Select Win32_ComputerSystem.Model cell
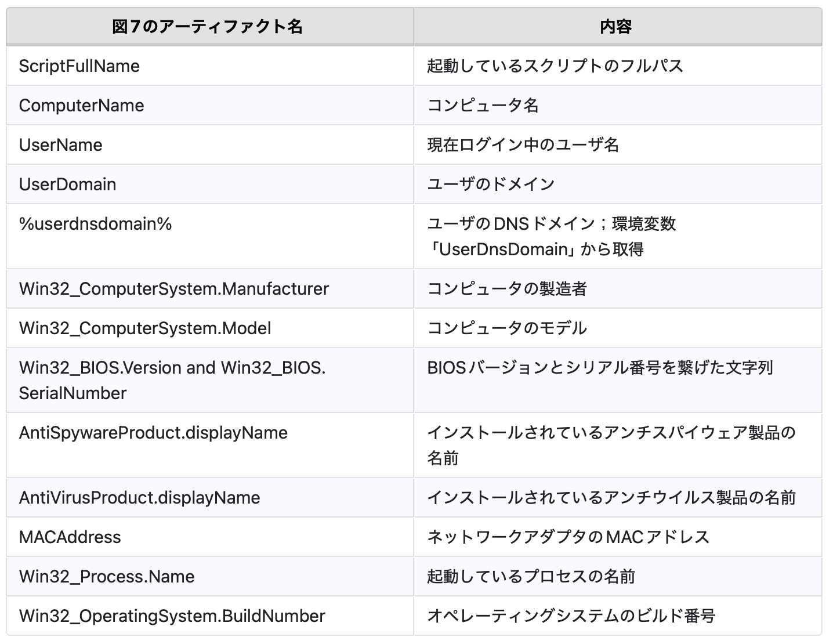This screenshot has height=644, width=833. (x=145, y=328)
